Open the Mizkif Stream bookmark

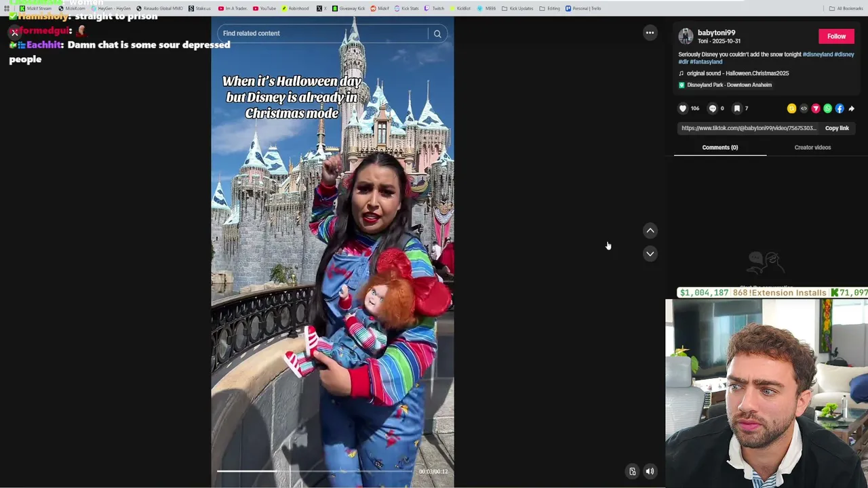[35, 8]
